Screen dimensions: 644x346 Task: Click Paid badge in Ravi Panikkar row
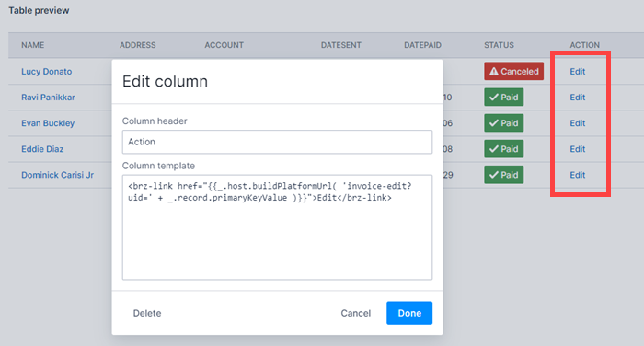[504, 97]
